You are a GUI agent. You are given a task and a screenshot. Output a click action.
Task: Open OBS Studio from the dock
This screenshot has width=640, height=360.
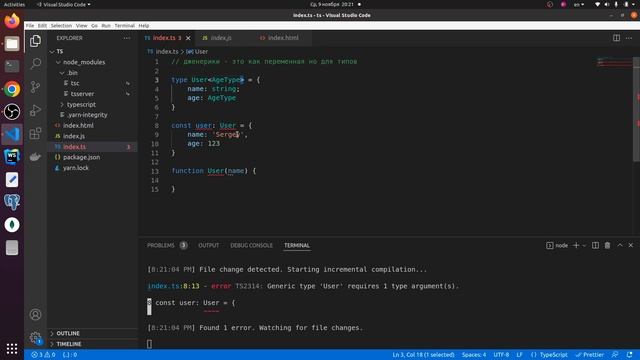coord(12,111)
